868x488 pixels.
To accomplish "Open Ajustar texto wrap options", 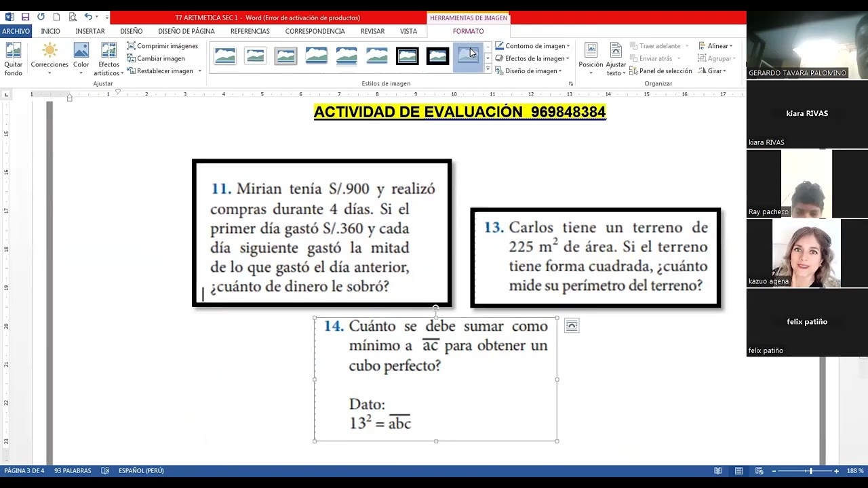I will 616,60.
